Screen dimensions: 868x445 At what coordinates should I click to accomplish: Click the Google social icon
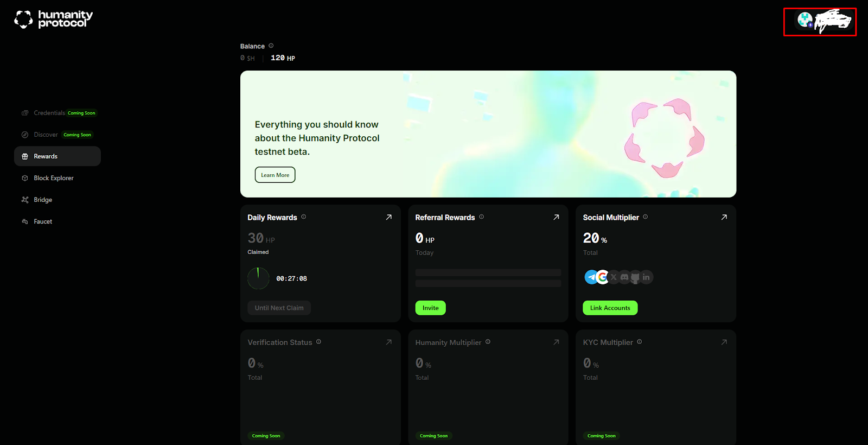[x=603, y=277]
